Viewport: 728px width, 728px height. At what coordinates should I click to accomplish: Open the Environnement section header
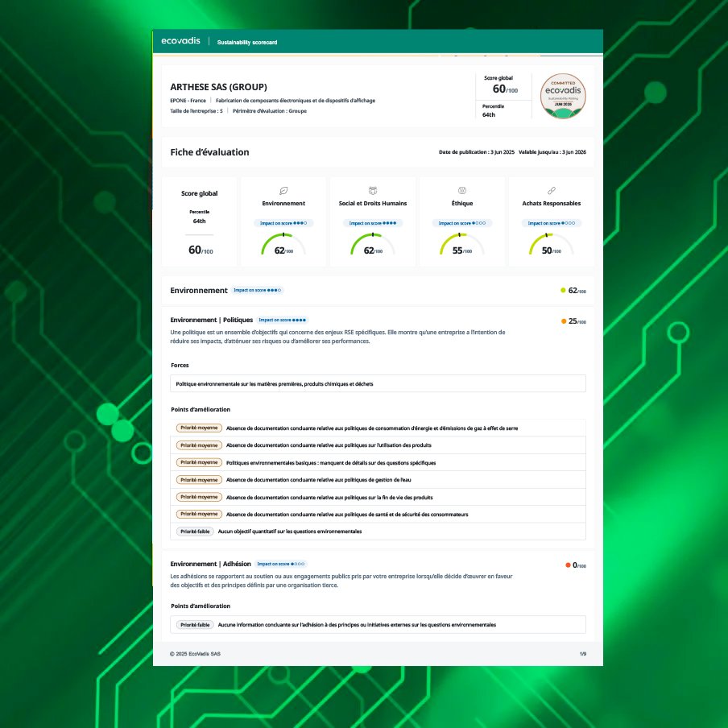coord(199,290)
